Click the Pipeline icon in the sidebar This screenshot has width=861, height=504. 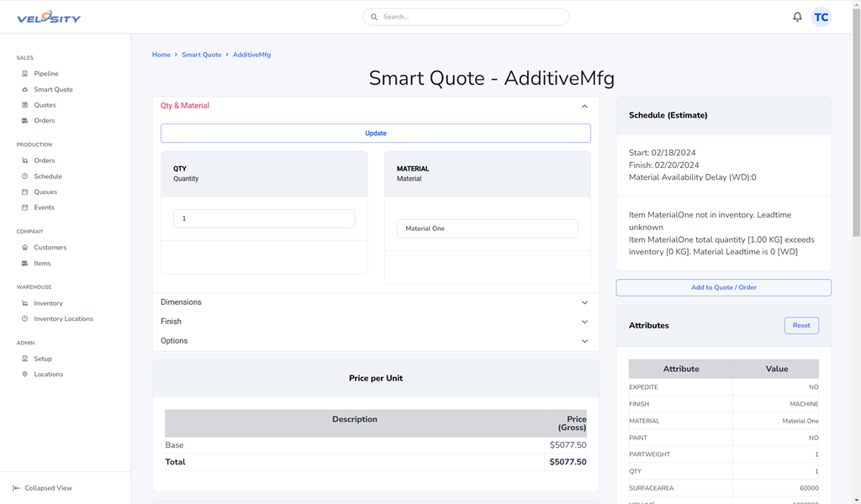pos(25,74)
